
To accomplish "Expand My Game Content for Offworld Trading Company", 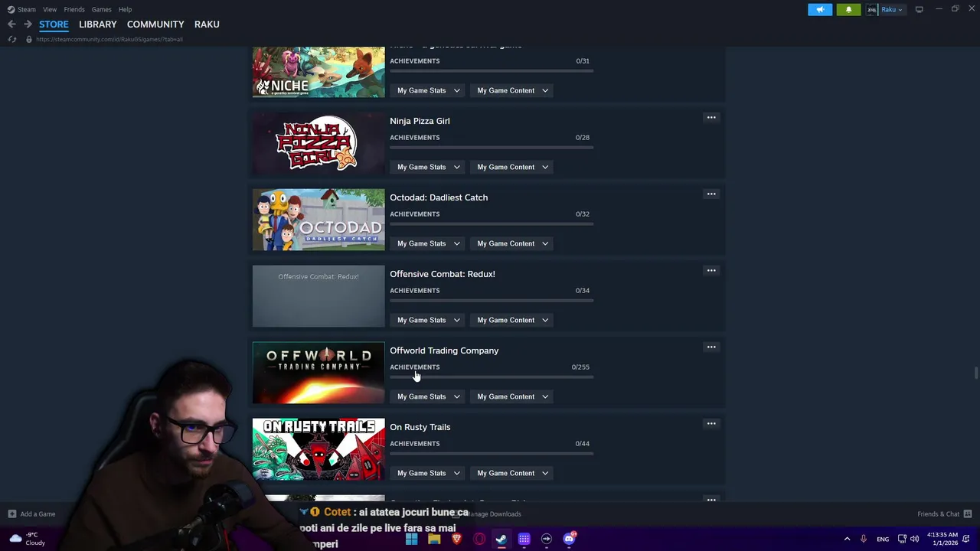I will [x=513, y=396].
